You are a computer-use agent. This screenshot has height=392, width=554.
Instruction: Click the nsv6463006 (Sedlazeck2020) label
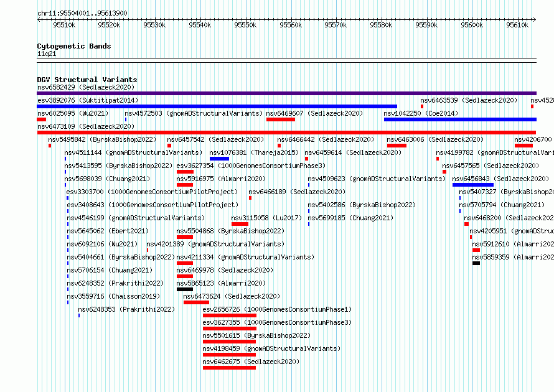435,139
